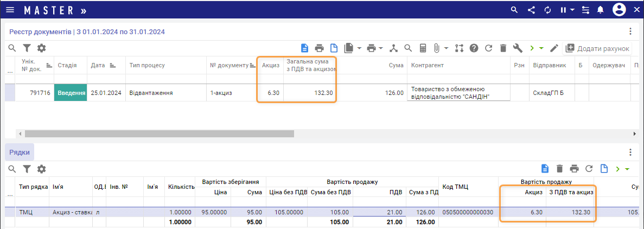
Task: Click the calculator icon in registry toolbar
Action: 423,48
